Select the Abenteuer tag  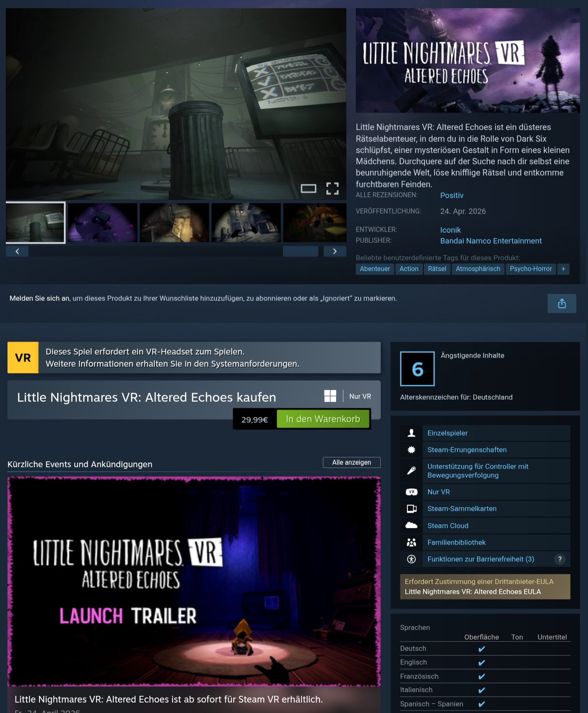tap(375, 269)
